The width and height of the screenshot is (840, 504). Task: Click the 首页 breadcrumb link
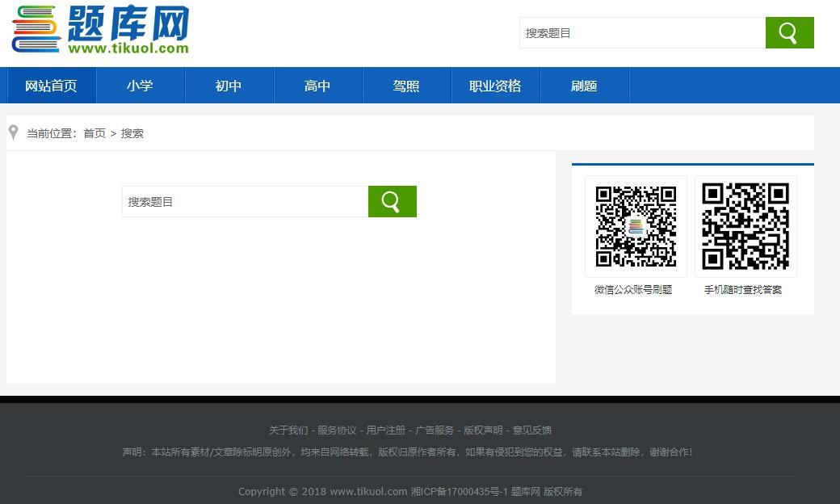tap(94, 133)
